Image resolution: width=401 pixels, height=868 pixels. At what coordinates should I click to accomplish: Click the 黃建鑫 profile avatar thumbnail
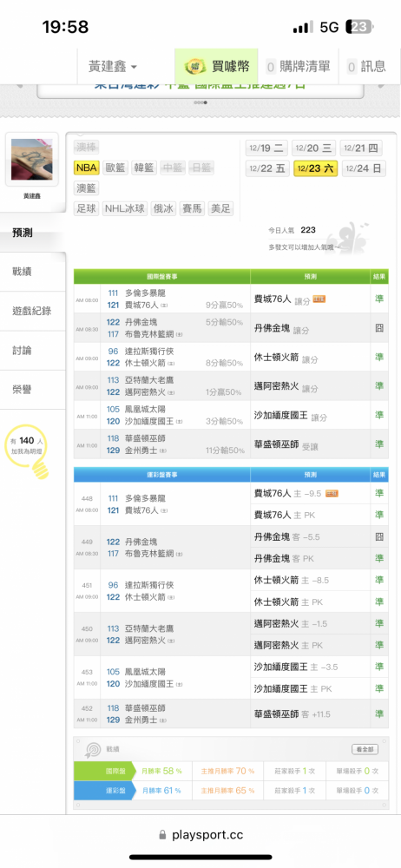tap(31, 160)
